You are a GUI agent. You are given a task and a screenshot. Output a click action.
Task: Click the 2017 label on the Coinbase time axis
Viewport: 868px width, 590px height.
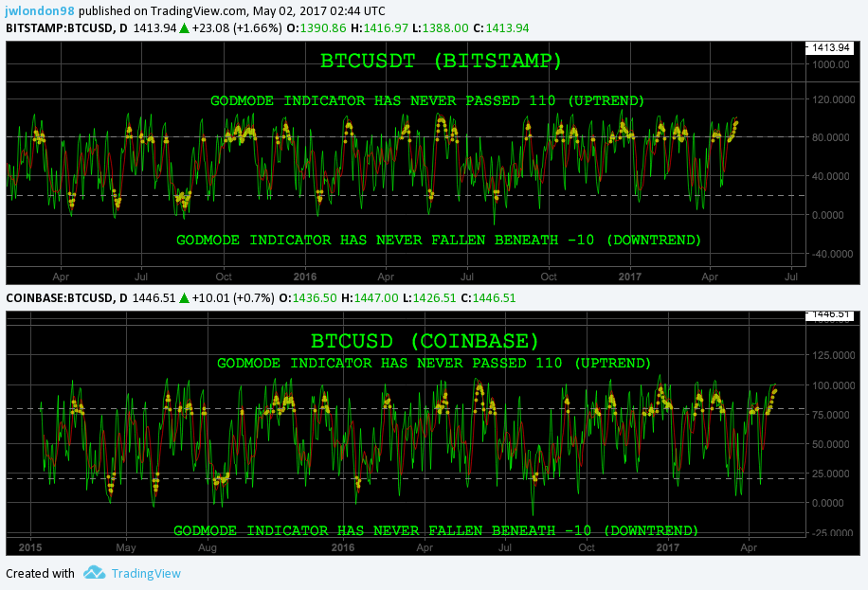coord(668,547)
